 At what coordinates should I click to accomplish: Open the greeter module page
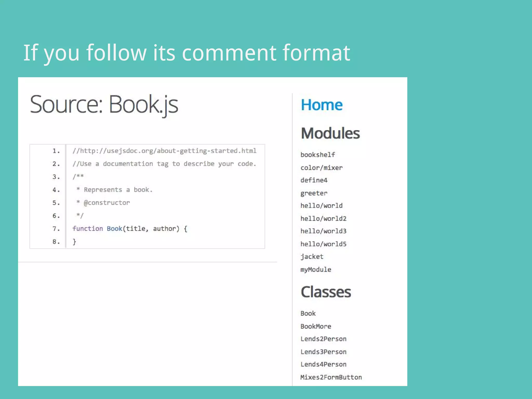click(314, 193)
